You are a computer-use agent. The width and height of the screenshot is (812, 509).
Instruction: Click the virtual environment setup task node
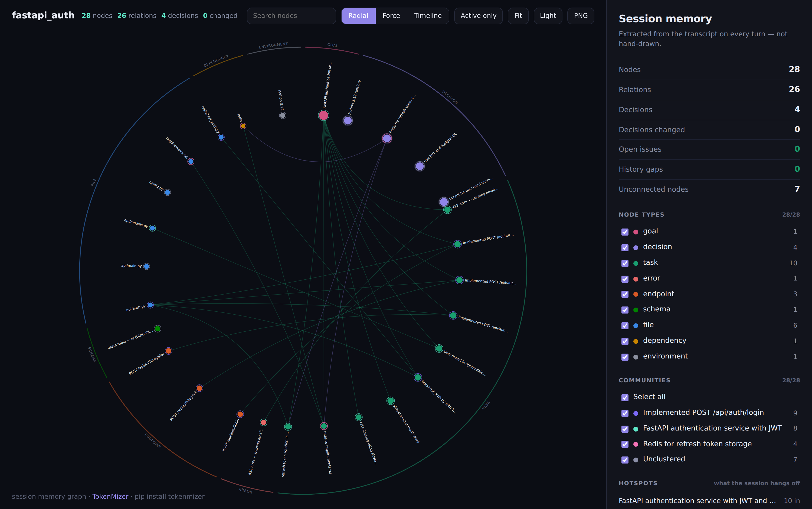tap(390, 401)
